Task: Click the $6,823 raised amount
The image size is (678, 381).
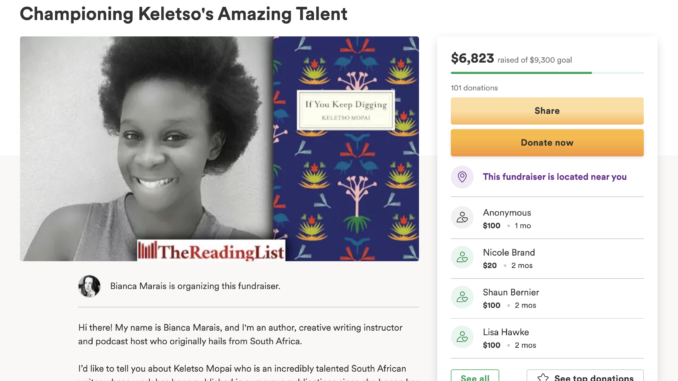Action: coord(472,58)
